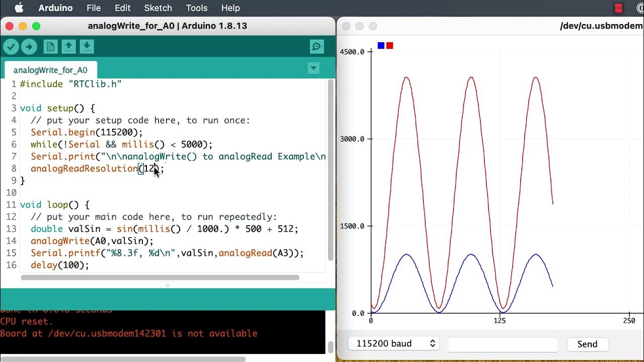Screen dimensions: 644x362
Task: Click the void loop() line
Action: [55, 205]
